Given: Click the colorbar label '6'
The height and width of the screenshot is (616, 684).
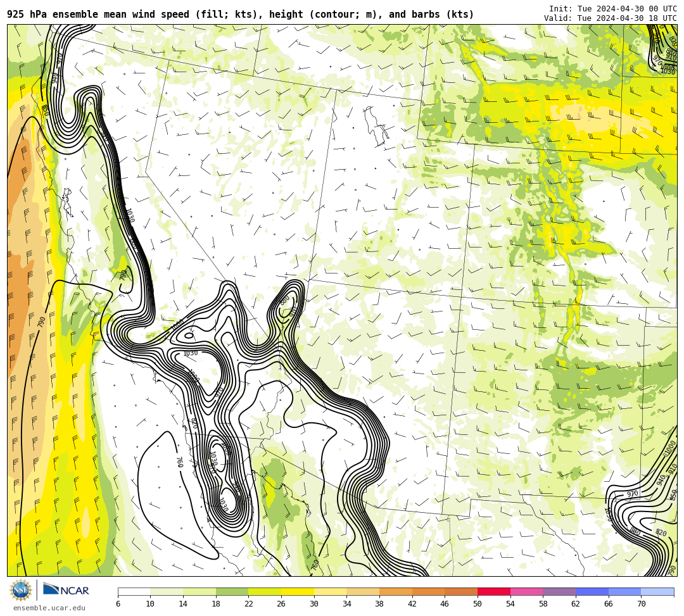Looking at the screenshot, I should pyautogui.click(x=118, y=604).
